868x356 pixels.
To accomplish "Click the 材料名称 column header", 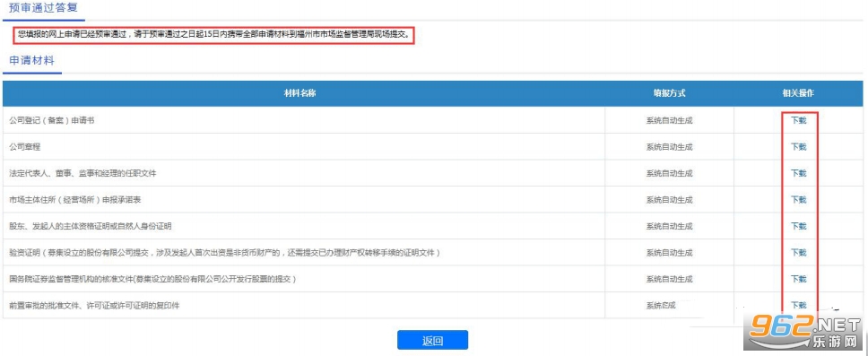I will coord(300,93).
